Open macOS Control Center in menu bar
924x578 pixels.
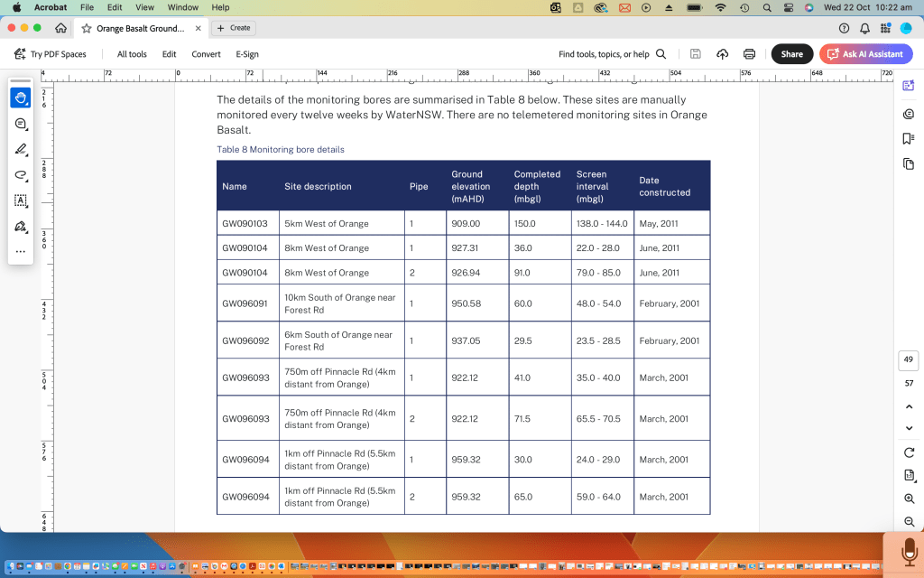[787, 7]
